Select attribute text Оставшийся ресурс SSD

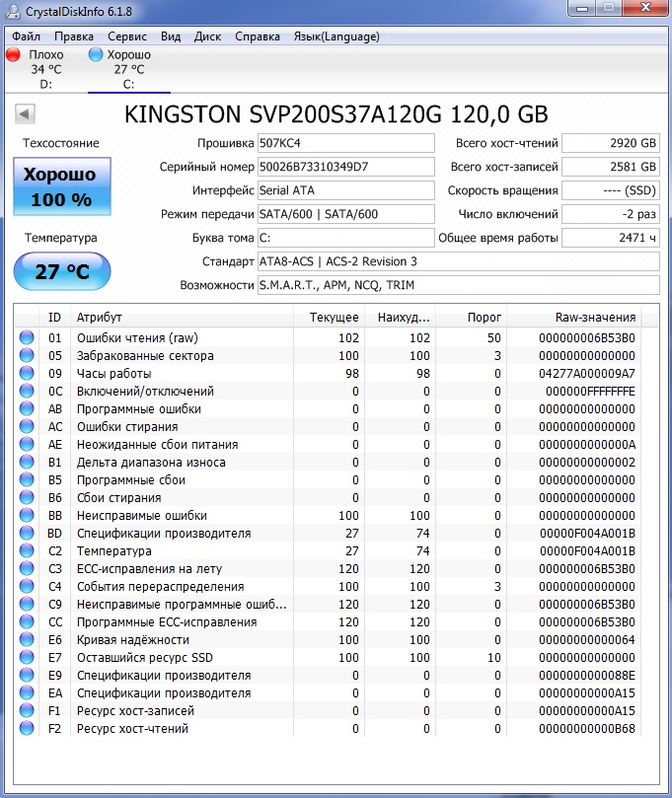click(145, 658)
